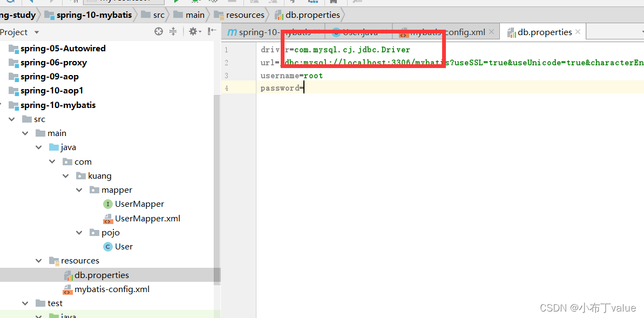The height and width of the screenshot is (318, 644).
Task: Click the url property value text
Action: click(462, 63)
